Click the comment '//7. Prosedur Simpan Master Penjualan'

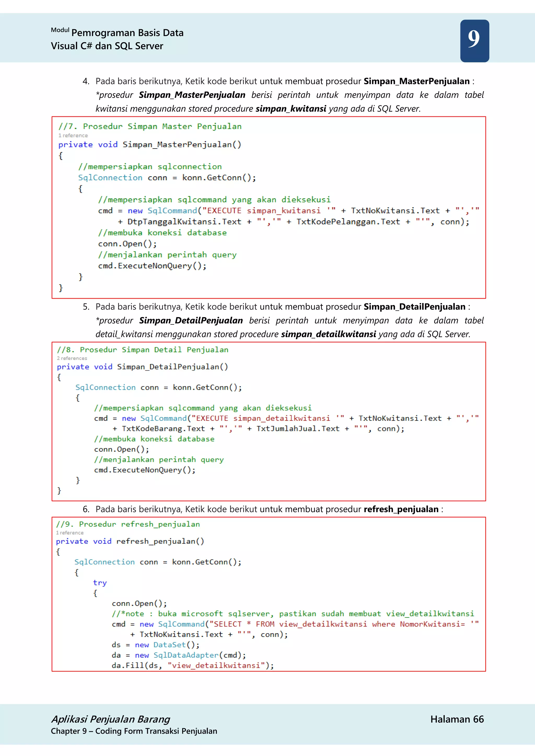150,126
